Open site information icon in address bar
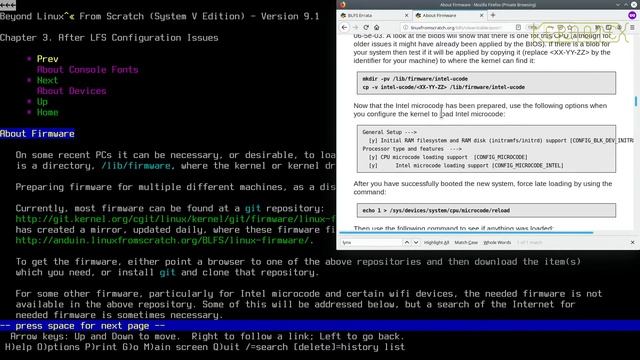Viewport: 640px width, 360px height. (405, 27)
